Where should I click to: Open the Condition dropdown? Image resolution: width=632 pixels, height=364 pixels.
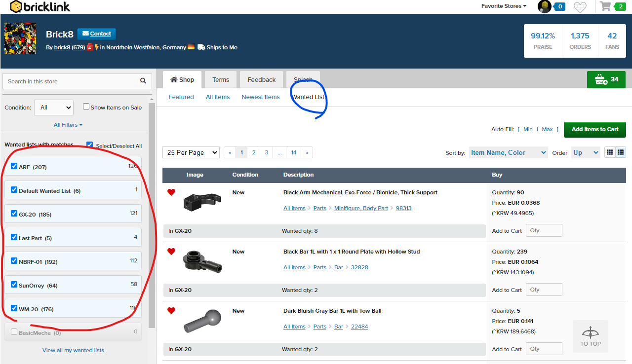click(x=53, y=107)
